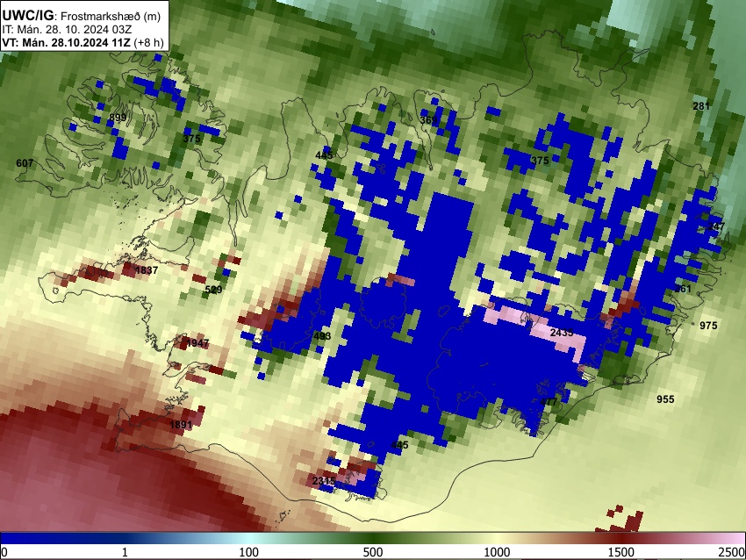Click the 369 value on the map
The image size is (746, 560).
pyautogui.click(x=428, y=120)
